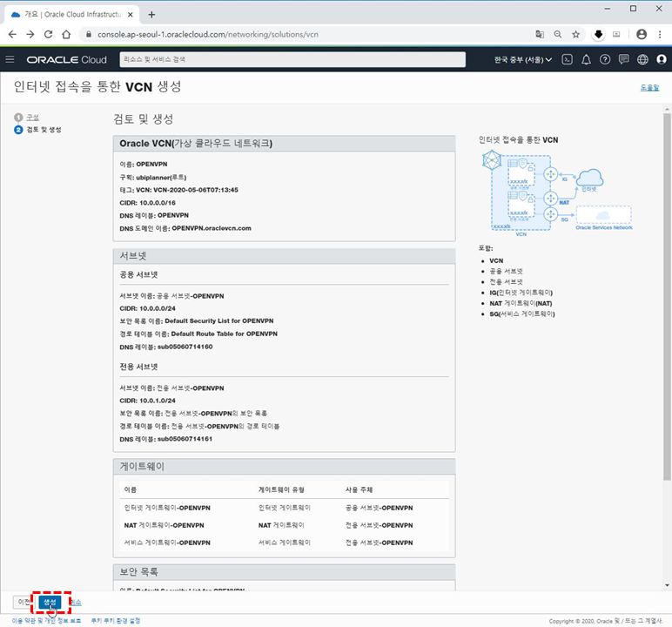This screenshot has height=627, width=672.
Task: Click DNS label sub05060714161
Action: pyautogui.click(x=185, y=439)
